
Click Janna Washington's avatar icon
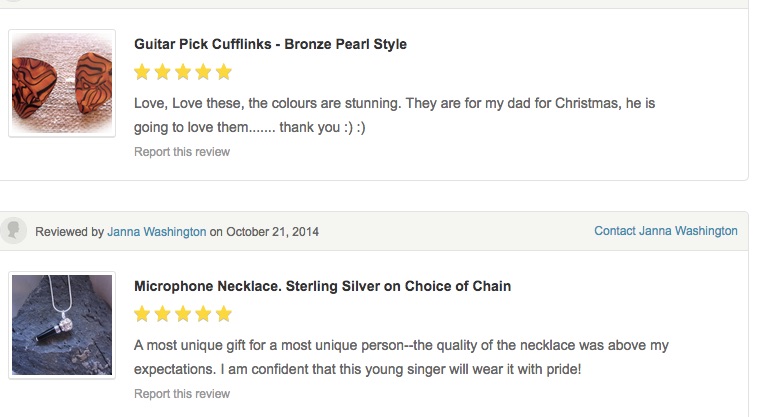(13, 231)
